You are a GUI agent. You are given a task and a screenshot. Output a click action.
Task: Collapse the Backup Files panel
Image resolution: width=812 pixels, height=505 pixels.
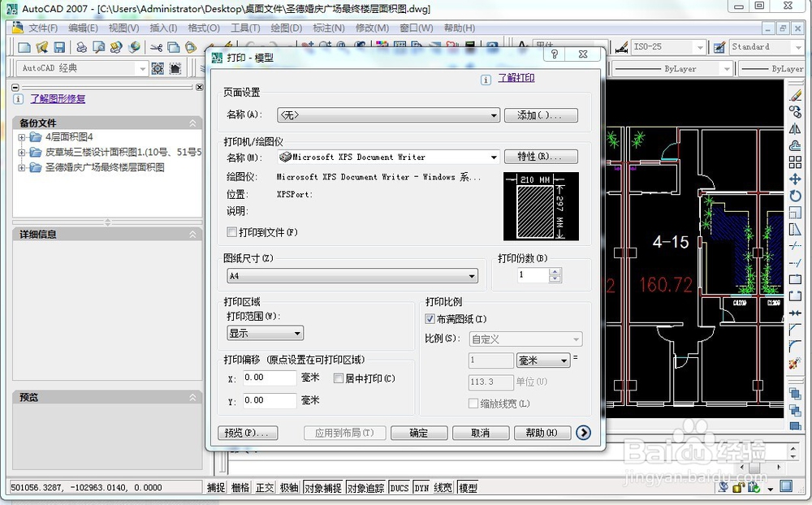click(x=192, y=123)
